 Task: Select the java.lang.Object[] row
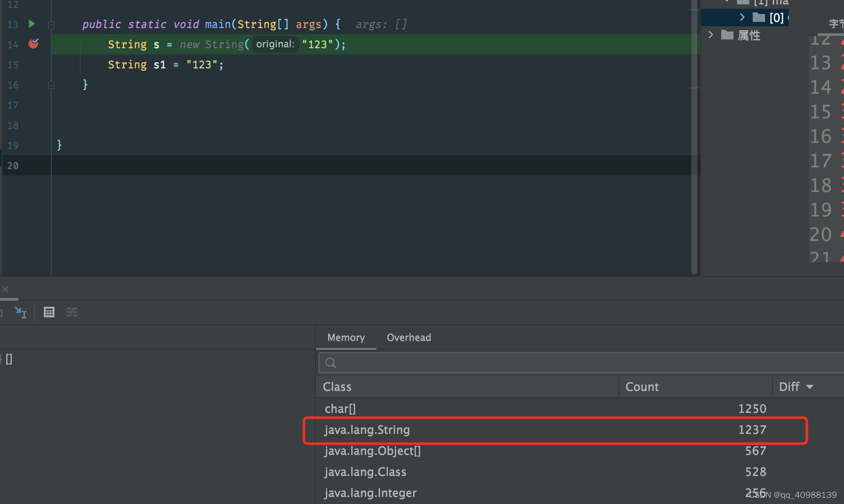580,451
